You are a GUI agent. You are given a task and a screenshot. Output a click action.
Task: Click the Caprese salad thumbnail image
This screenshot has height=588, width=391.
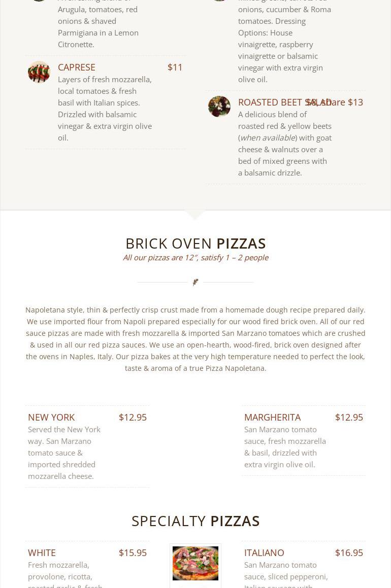[x=39, y=72]
